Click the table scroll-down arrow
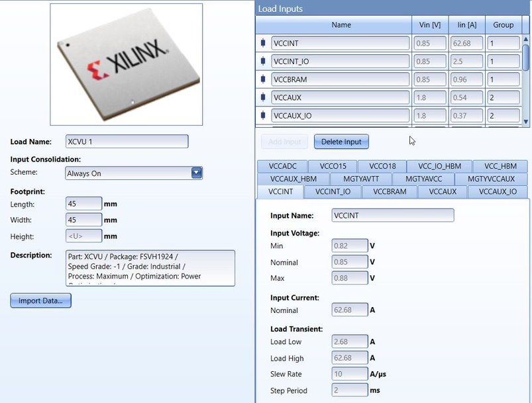This screenshot has height=403, width=532. (x=525, y=122)
